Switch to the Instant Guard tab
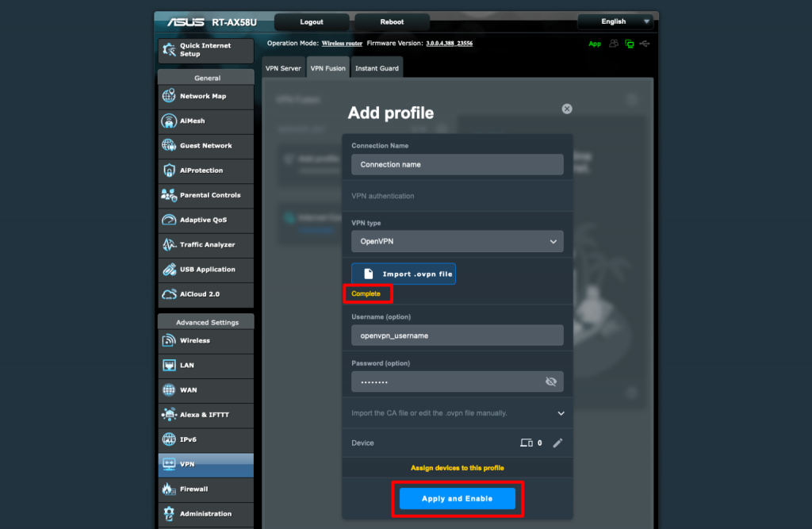 (377, 68)
